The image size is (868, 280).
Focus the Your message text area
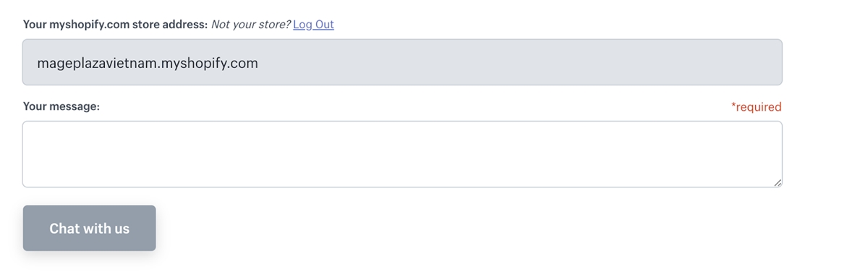click(x=402, y=154)
